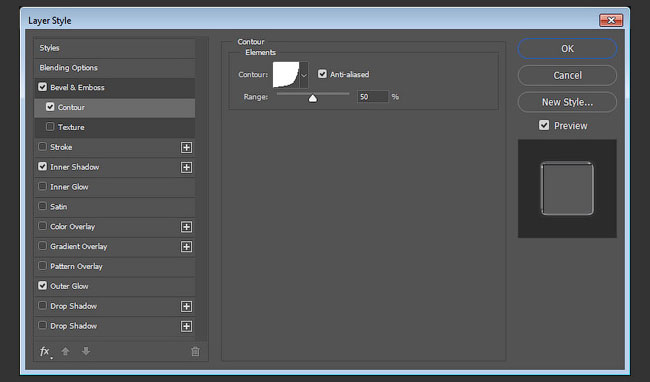This screenshot has width=650, height=382.
Task: Uncheck the Preview checkbox
Action: pyautogui.click(x=544, y=125)
